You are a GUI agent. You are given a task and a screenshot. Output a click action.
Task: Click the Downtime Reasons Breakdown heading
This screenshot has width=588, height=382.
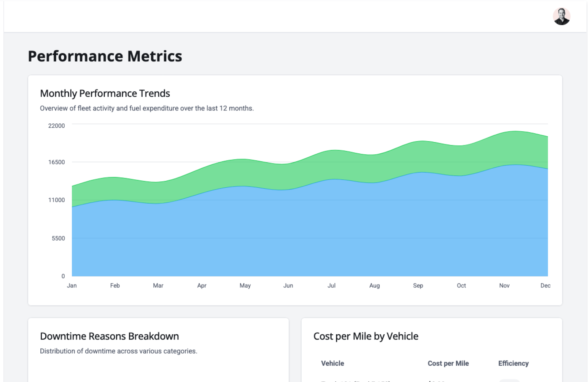tap(109, 336)
